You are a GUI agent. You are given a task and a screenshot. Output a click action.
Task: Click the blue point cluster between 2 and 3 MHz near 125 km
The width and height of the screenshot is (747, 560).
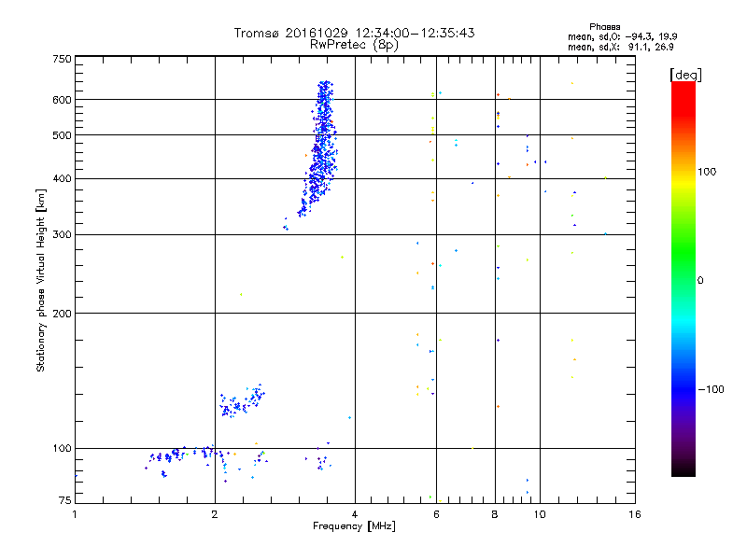242,401
